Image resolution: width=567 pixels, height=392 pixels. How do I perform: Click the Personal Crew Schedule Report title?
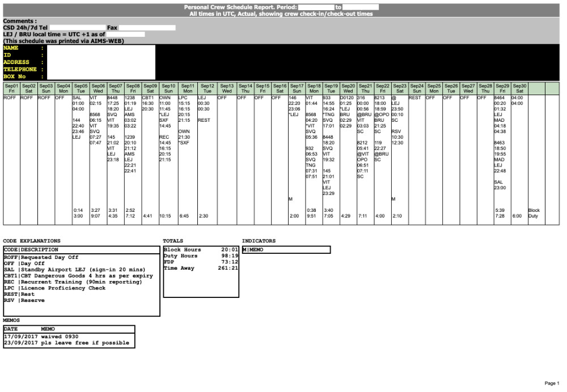click(248, 7)
